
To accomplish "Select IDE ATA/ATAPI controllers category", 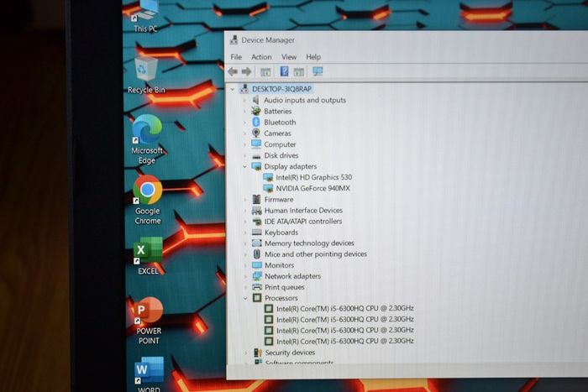I will (303, 221).
